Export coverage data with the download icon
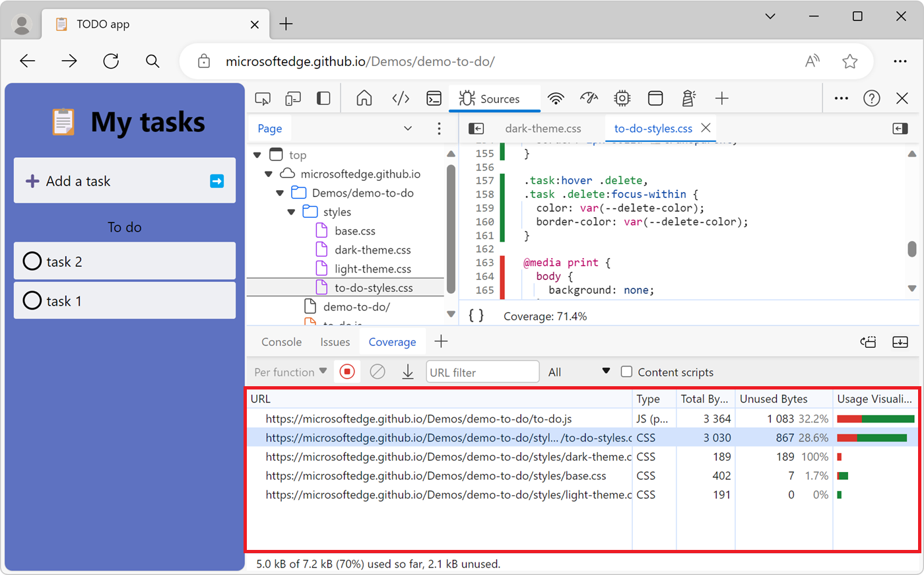Screen dimensions: 924x575 pos(408,372)
